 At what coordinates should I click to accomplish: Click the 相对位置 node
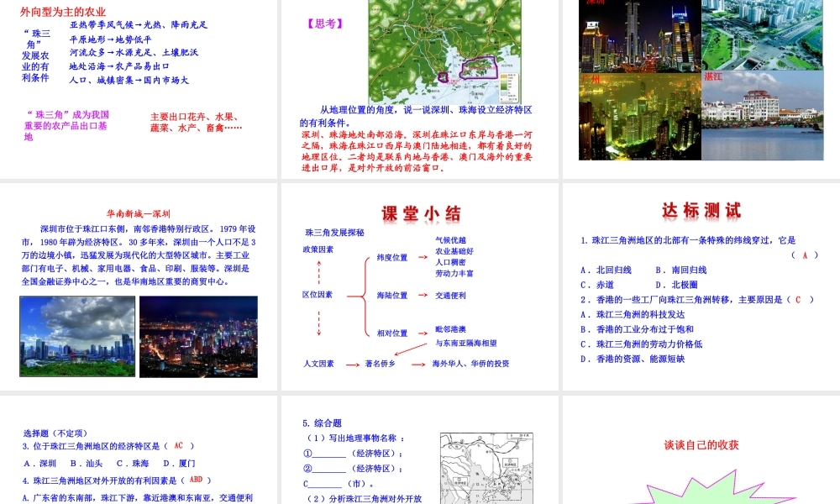[392, 333]
